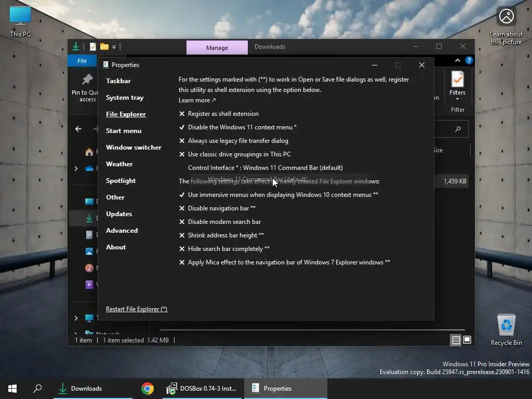
Task: Select Documents icon in navigation pane
Action: click(89, 234)
